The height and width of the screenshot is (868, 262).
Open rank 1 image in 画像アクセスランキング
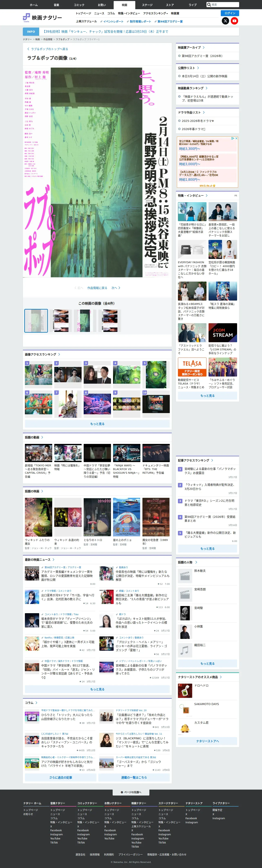pos(38,374)
